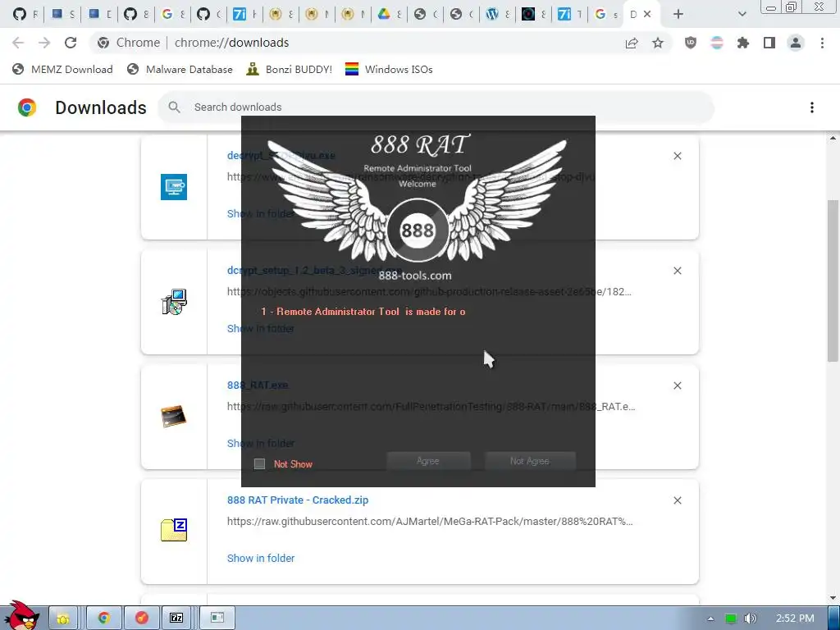Click the scrollbar down arrow
840x630 pixels.
(833, 598)
